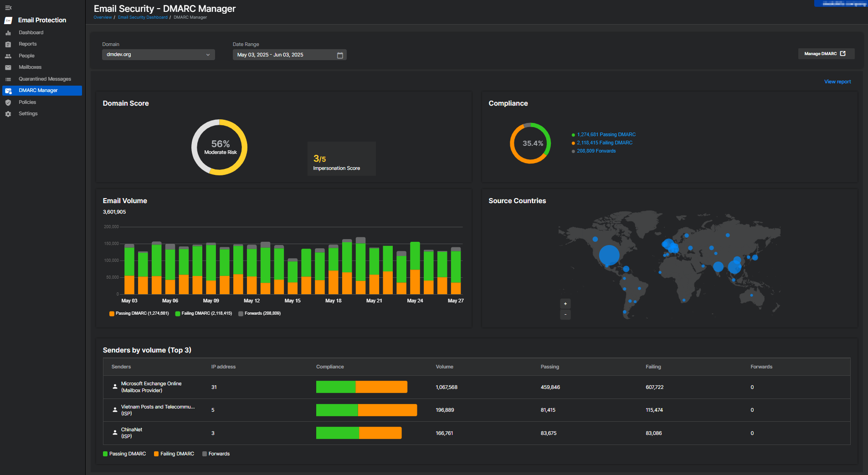868x475 pixels.
Task: Toggle Passing DMARC legend in Email Volume chart
Action: (x=139, y=313)
